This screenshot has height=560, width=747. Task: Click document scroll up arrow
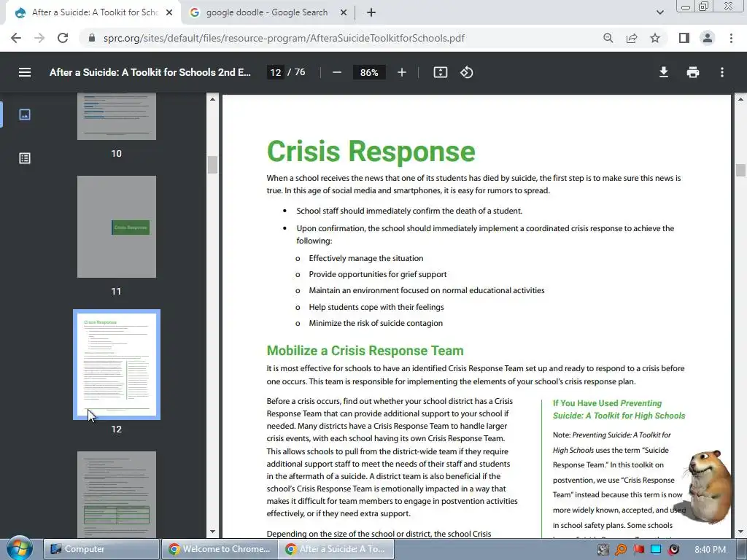(x=740, y=99)
